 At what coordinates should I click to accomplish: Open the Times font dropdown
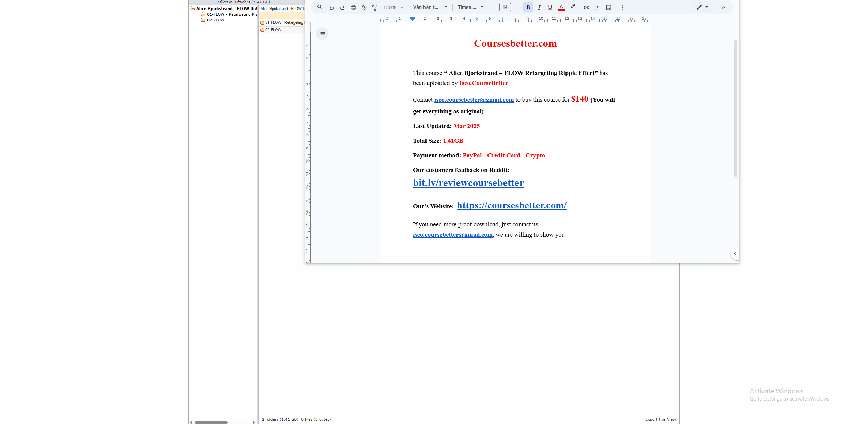tap(470, 7)
